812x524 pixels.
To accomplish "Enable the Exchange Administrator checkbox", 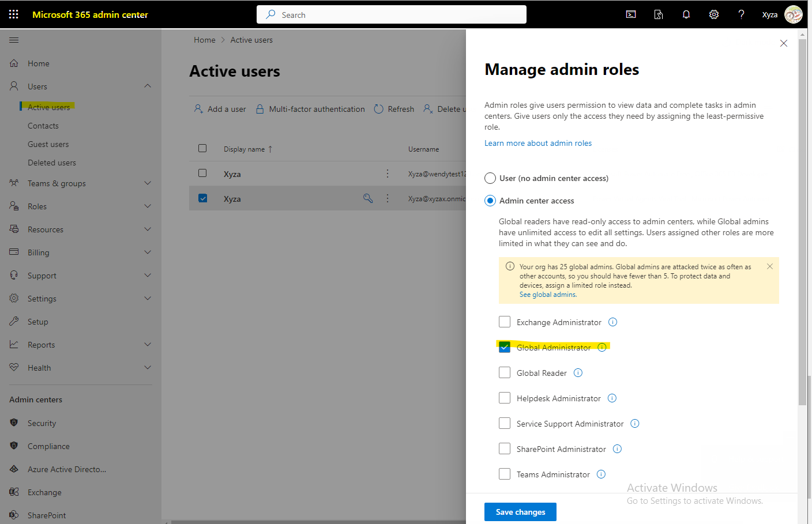I will coord(505,322).
